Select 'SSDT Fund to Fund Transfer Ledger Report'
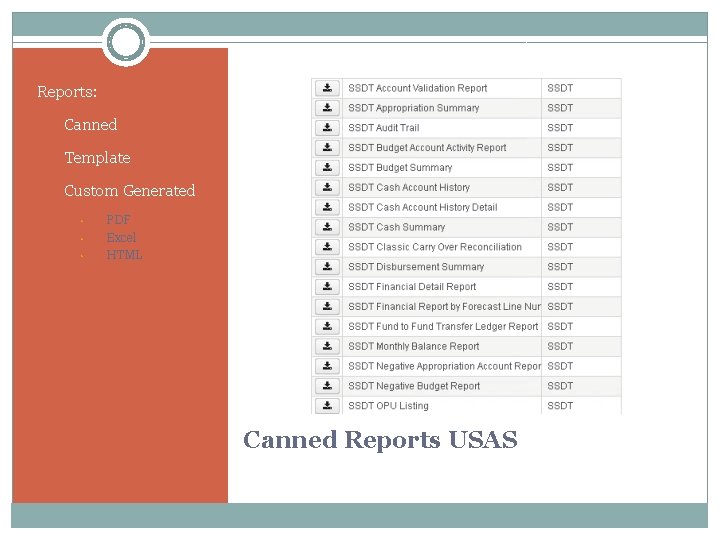Image resolution: width=720 pixels, height=540 pixels. click(x=443, y=326)
